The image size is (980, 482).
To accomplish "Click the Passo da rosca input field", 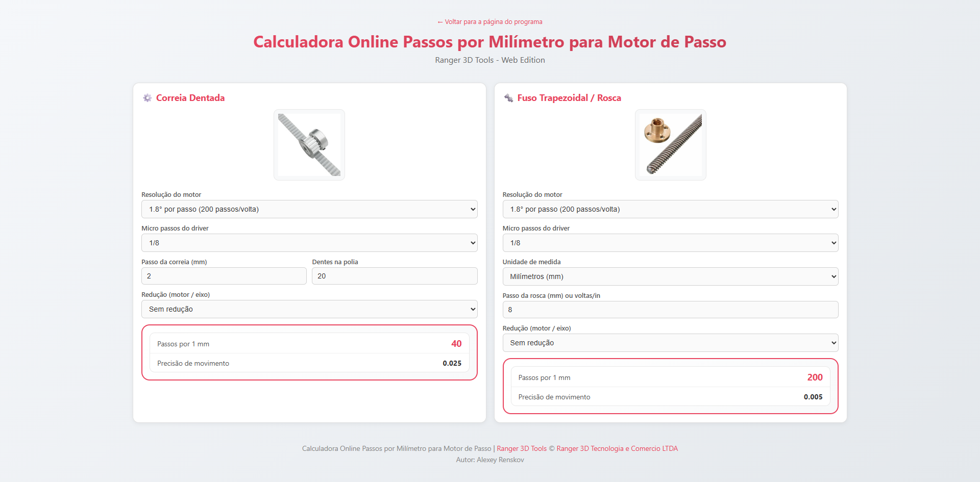I will pos(670,310).
